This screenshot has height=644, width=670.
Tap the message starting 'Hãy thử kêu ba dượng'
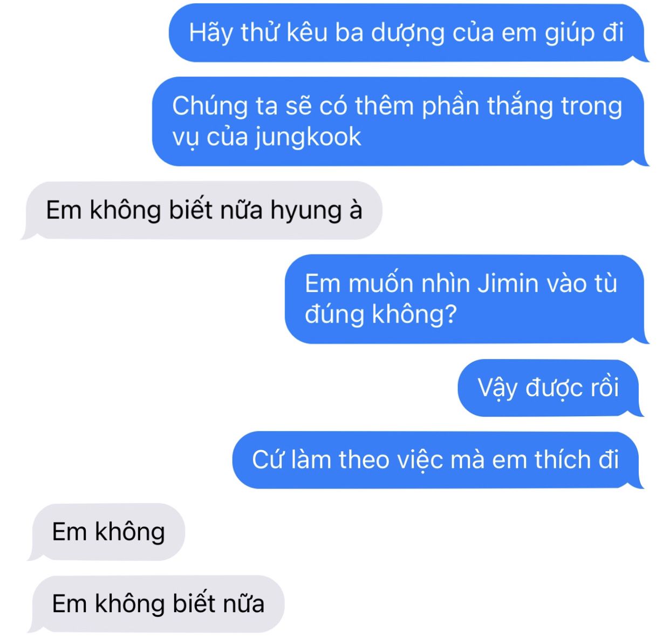[x=408, y=33]
